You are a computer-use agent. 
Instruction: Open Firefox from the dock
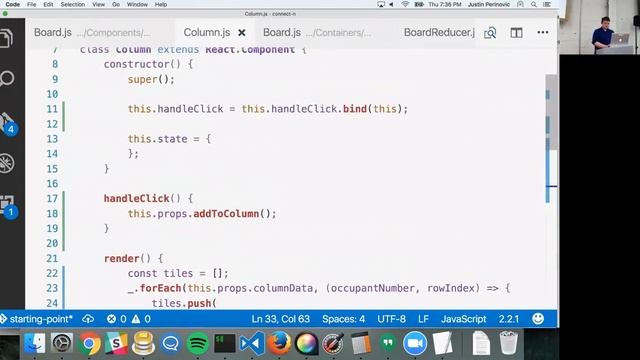pos(279,343)
